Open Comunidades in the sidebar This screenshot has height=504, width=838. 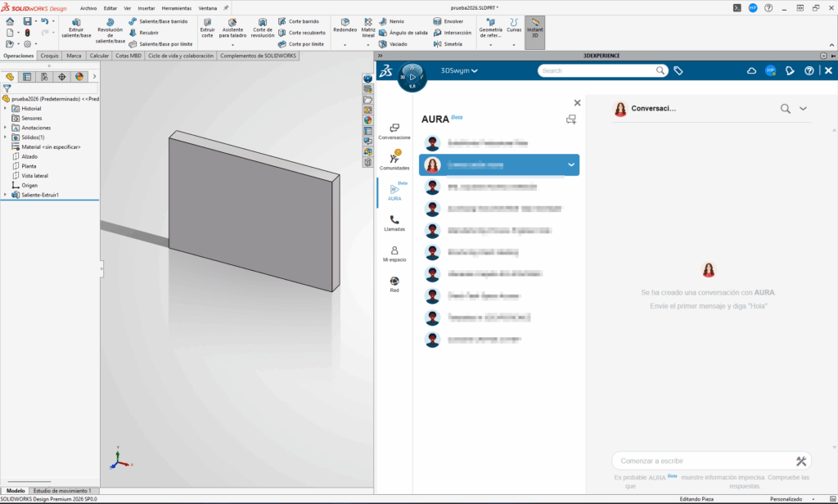394,159
